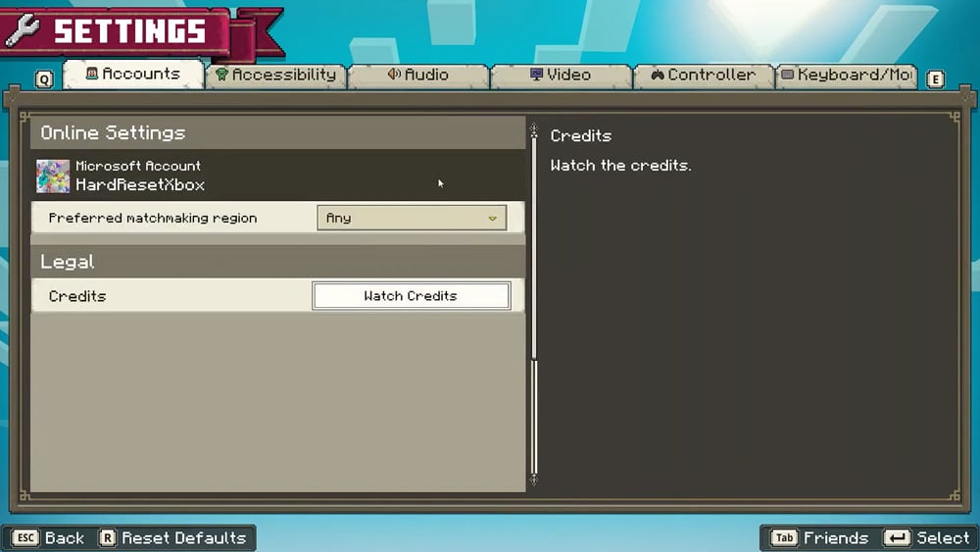
Task: Click the Back button with ESC key
Action: 48,537
